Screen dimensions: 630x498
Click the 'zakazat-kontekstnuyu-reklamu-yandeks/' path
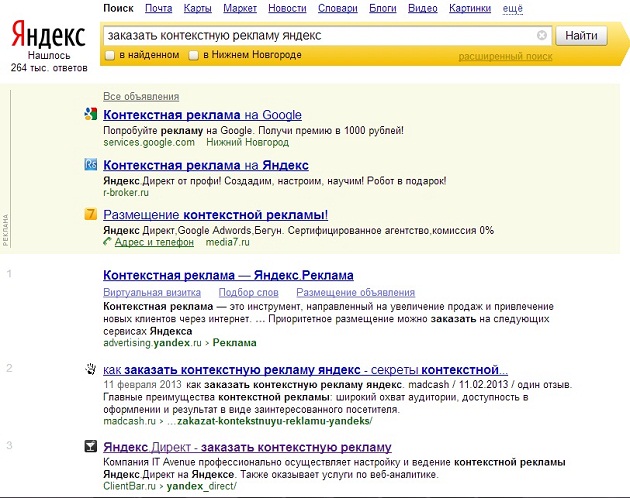(x=275, y=421)
